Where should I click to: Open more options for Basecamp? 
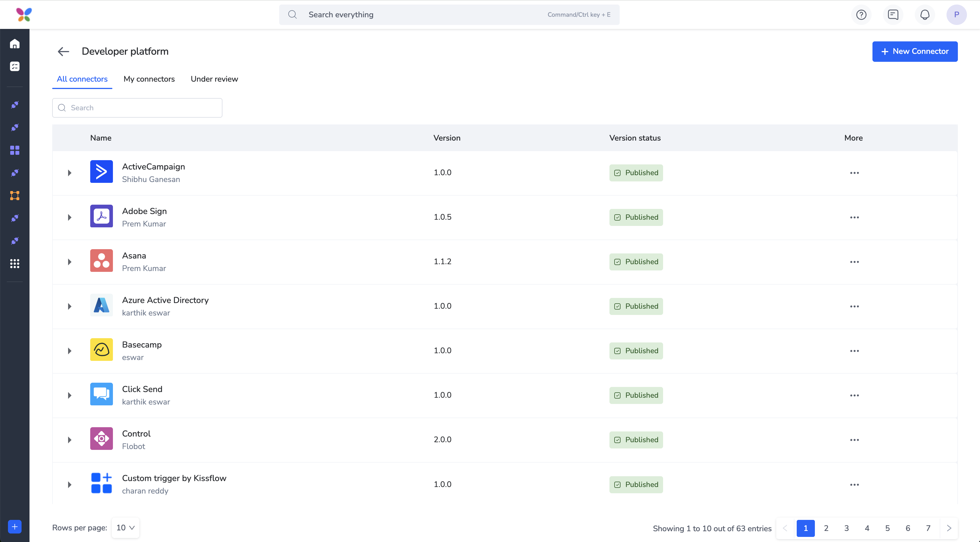point(855,351)
